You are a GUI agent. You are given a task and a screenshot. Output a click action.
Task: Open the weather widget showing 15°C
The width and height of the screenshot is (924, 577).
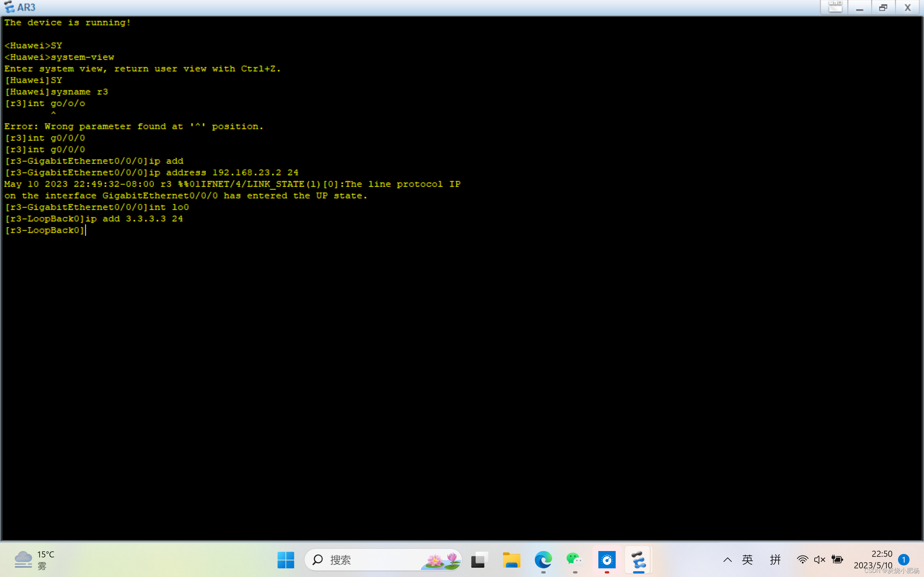pyautogui.click(x=34, y=559)
